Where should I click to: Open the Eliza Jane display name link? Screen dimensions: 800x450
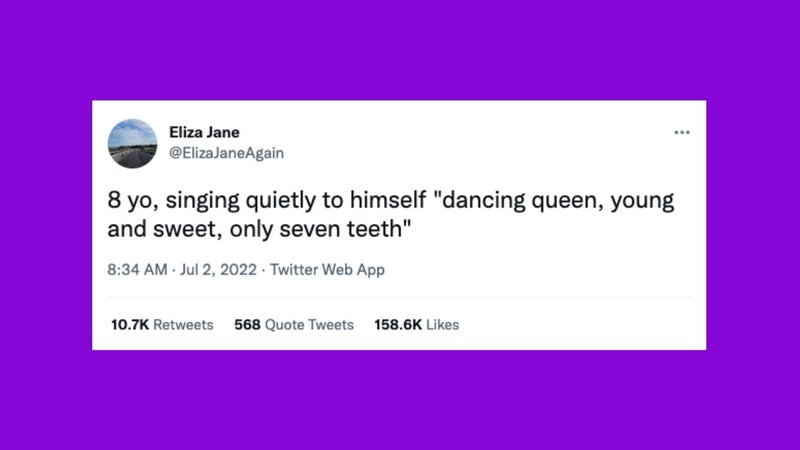tap(205, 133)
